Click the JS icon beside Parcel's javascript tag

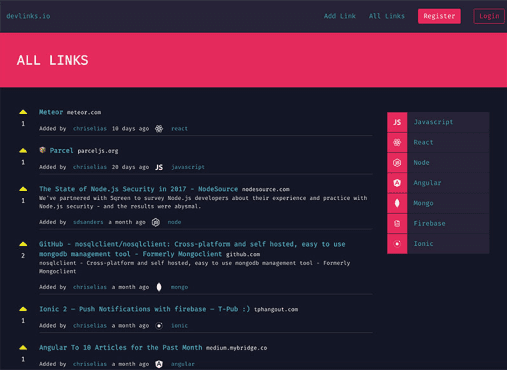coord(159,167)
